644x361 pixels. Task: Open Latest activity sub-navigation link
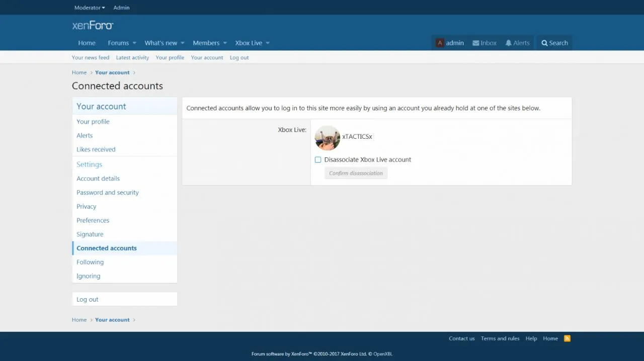(132, 58)
